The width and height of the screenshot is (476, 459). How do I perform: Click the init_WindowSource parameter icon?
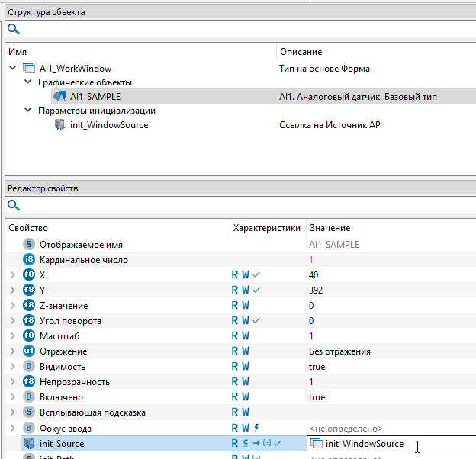tap(59, 125)
